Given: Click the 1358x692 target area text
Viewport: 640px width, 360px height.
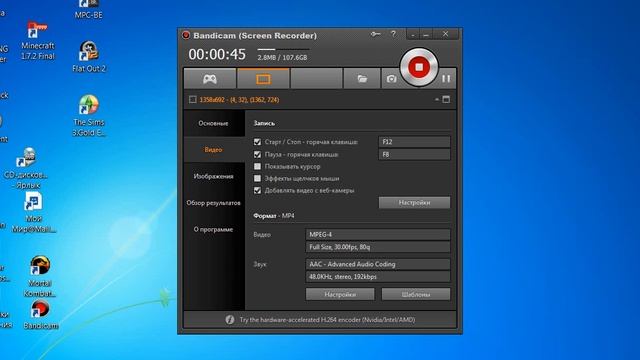Looking at the screenshot, I should point(239,100).
